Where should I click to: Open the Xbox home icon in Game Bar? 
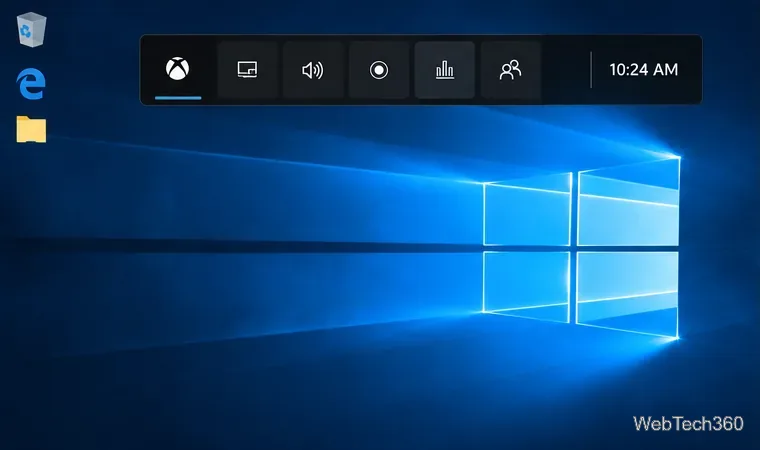(178, 69)
